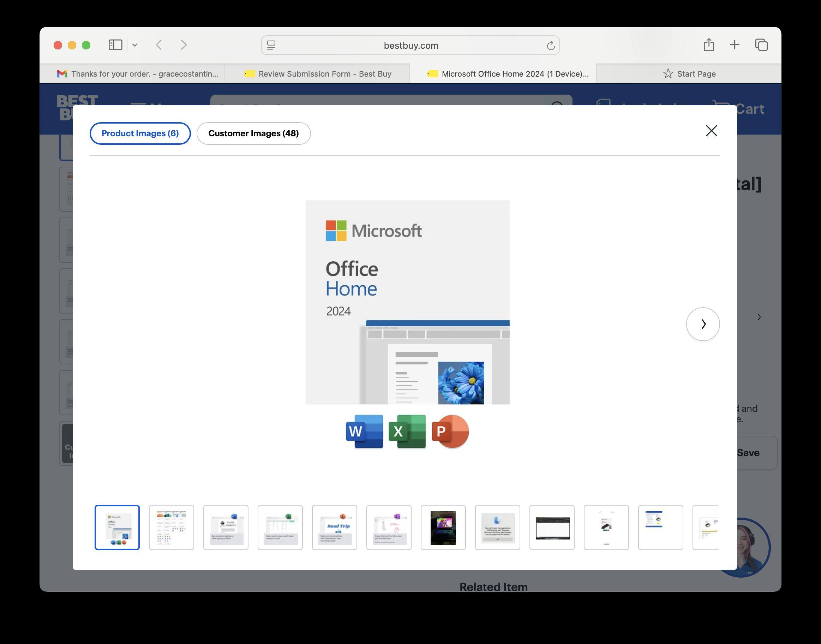The width and height of the screenshot is (821, 644).
Task: Click the main Office Home 2024 image
Action: pos(407,302)
